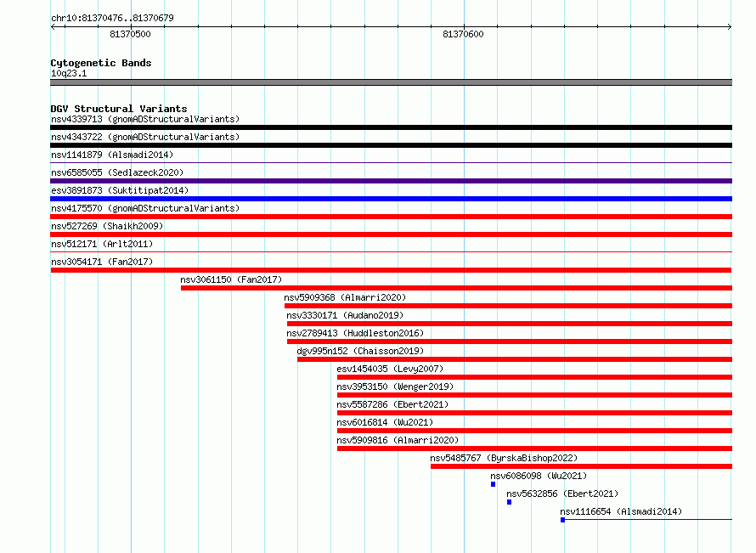The height and width of the screenshot is (553, 756).
Task: Click the 81370500 ruler position label
Action: tap(130, 34)
